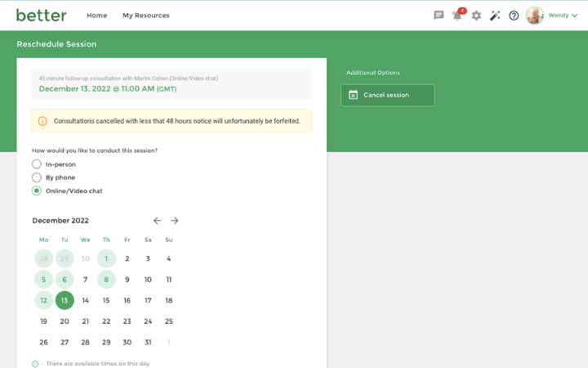The width and height of the screenshot is (588, 368).
Task: Click December 10 on the calendar
Action: pos(148,280)
